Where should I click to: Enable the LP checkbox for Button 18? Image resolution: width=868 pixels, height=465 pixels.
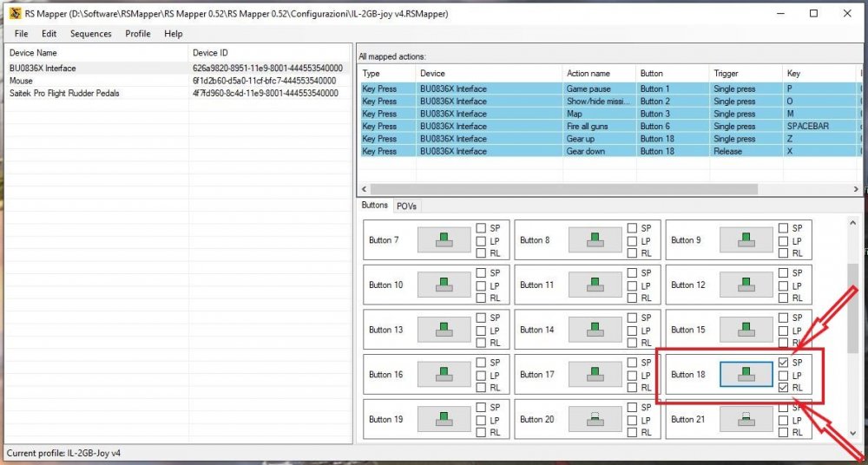point(784,376)
